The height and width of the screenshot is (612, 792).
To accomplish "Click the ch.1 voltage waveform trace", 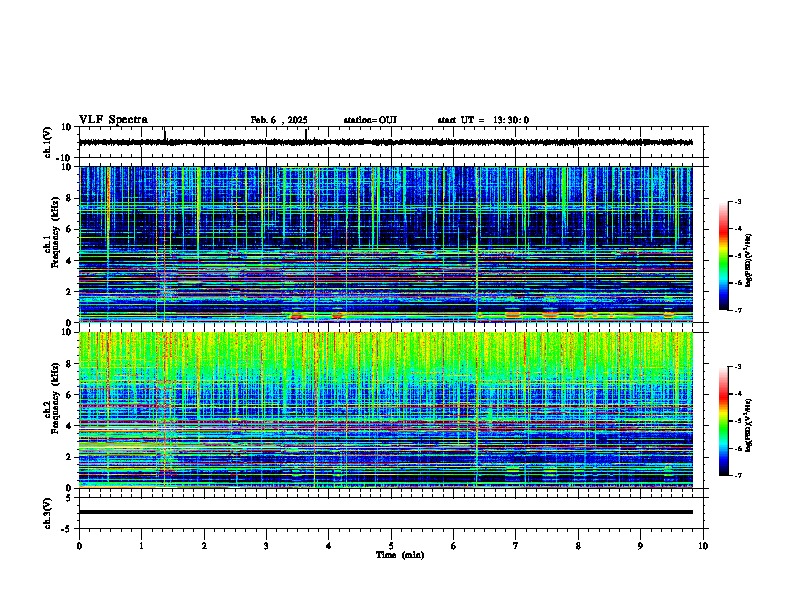I will pyautogui.click(x=385, y=142).
